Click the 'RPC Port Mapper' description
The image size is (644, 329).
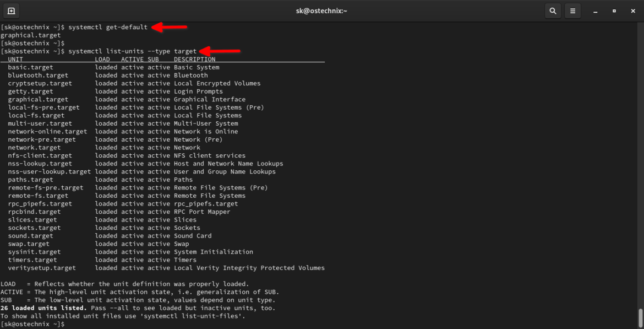pyautogui.click(x=202, y=212)
